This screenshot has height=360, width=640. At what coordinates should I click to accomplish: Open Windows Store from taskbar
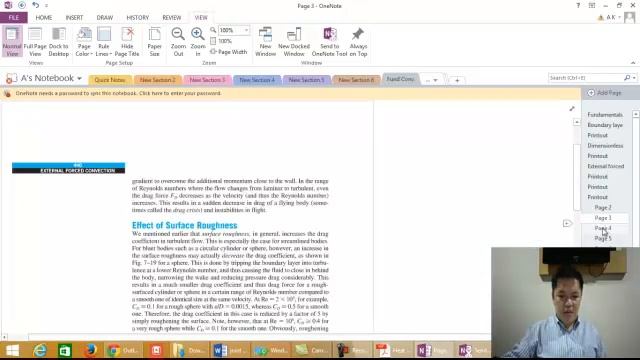(64, 350)
